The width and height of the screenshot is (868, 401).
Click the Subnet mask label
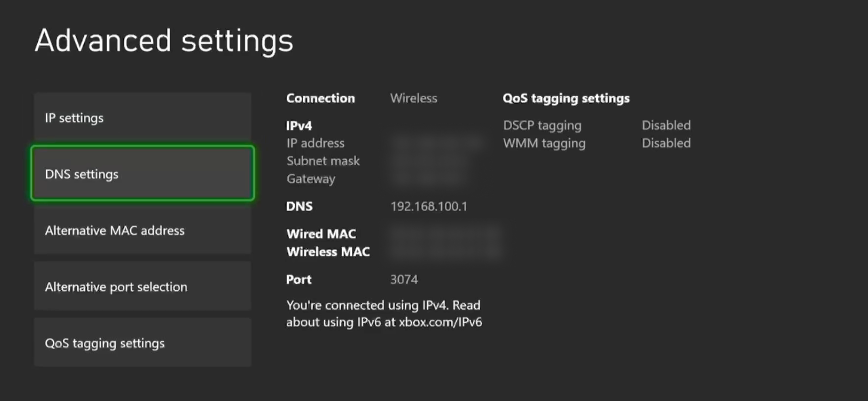point(323,161)
